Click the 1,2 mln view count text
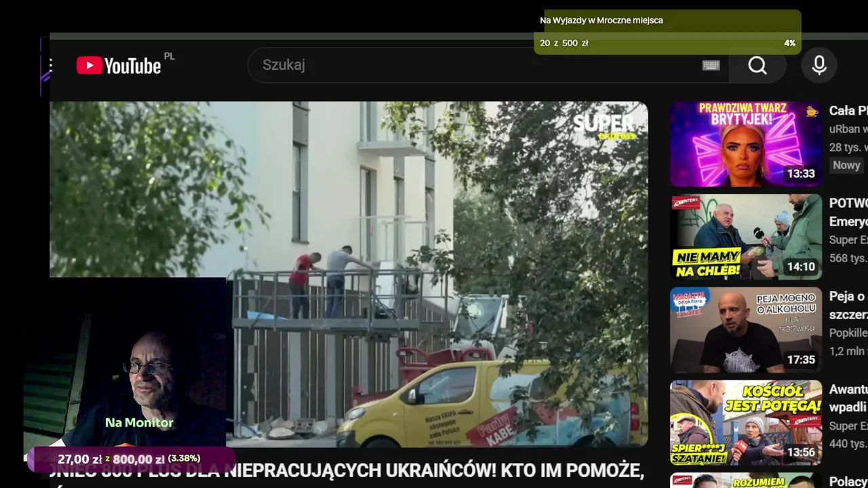Viewport: 868px width, 488px height. click(x=848, y=351)
